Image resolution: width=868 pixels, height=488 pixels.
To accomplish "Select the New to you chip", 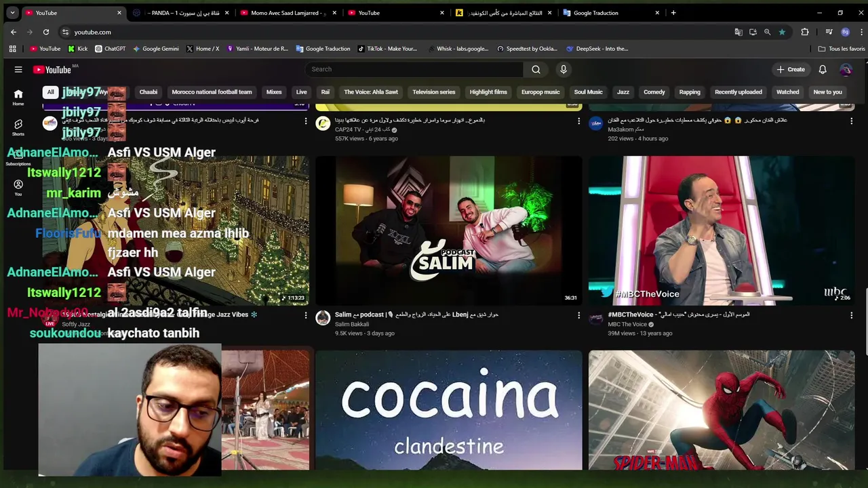I will [x=827, y=92].
